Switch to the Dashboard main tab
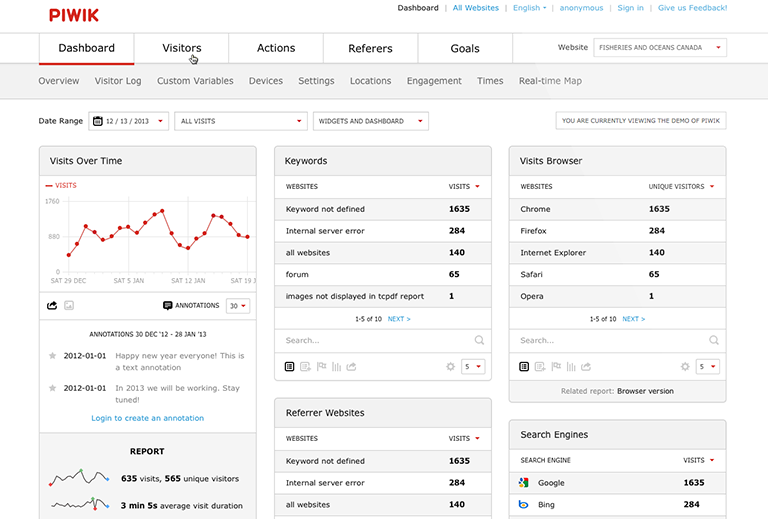Image resolution: width=768 pixels, height=519 pixels. pos(87,48)
